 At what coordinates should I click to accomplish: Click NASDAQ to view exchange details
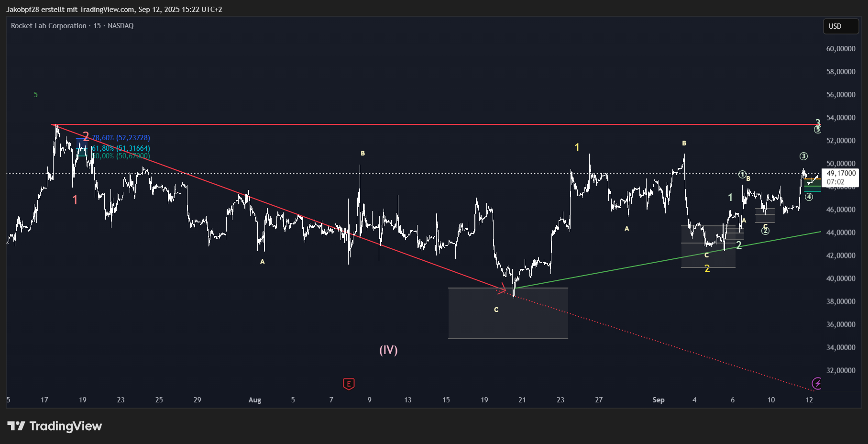click(121, 26)
